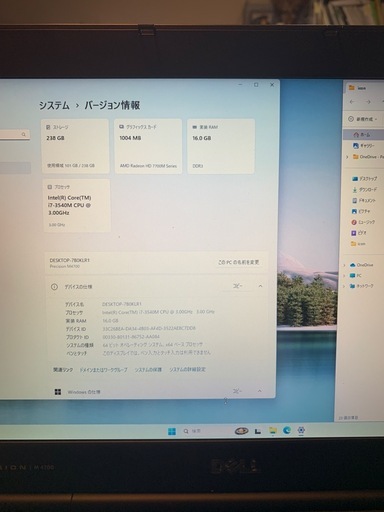Open the グラフィックス カード 1004 MB card
Screen dimensions: 384x512
pos(148,146)
